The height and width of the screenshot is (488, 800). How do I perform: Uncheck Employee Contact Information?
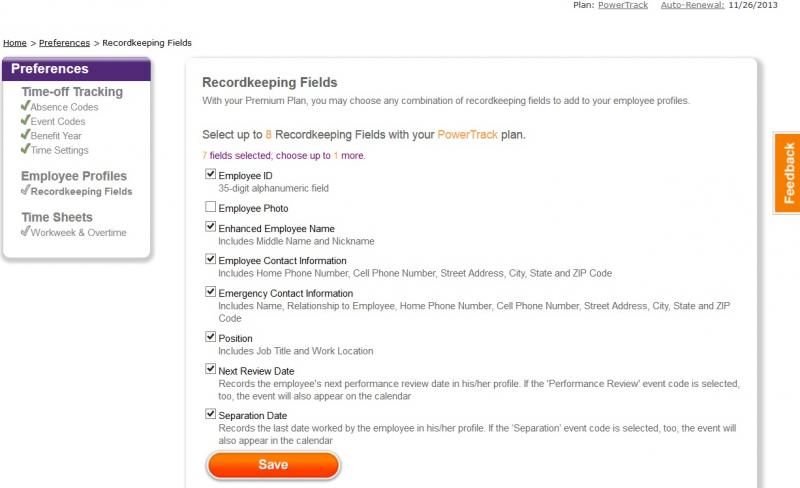[x=210, y=259]
